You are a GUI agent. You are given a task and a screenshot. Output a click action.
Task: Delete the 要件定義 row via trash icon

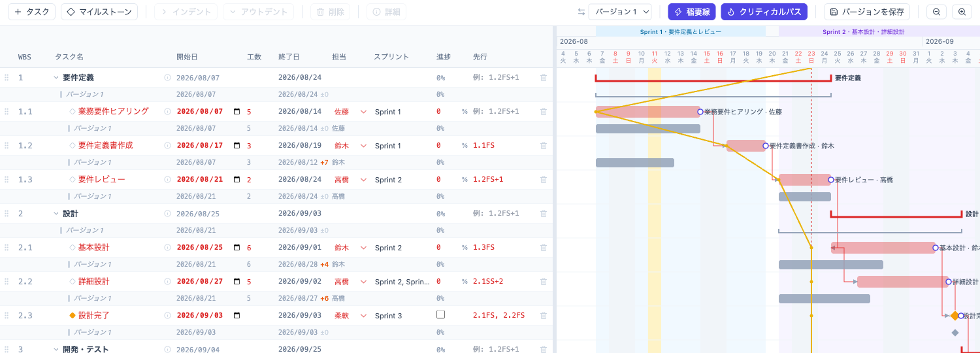point(544,78)
